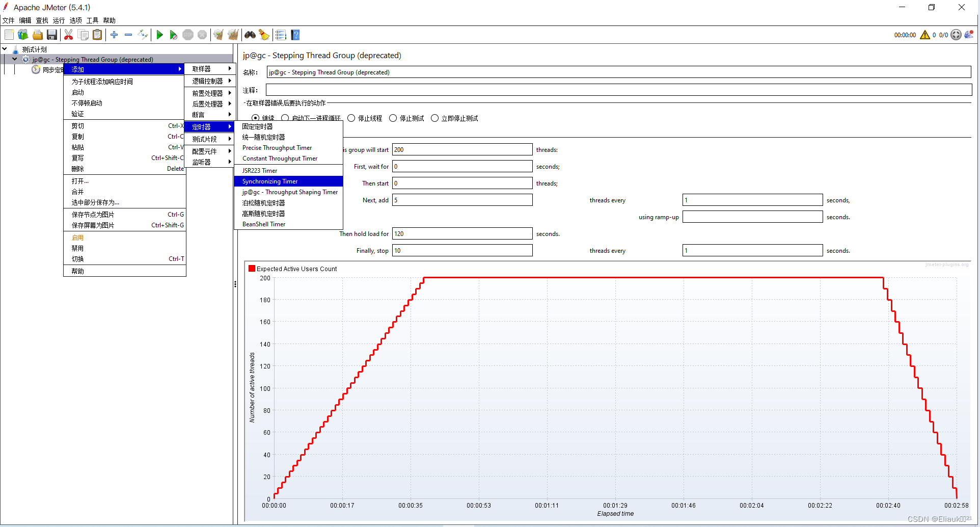Click the Next add field showing 5
This screenshot has height=527, width=980.
point(462,200)
